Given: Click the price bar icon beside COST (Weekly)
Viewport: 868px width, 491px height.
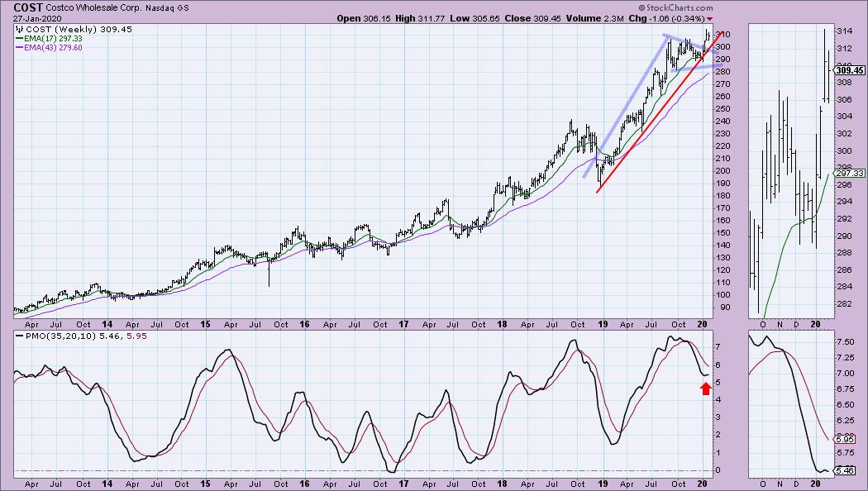Looking at the screenshot, I should point(19,29).
